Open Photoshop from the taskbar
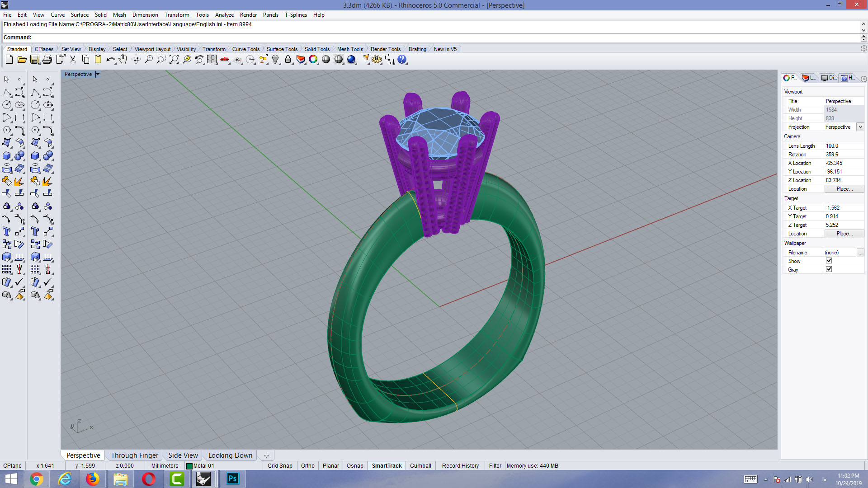868x488 pixels. pyautogui.click(x=233, y=479)
